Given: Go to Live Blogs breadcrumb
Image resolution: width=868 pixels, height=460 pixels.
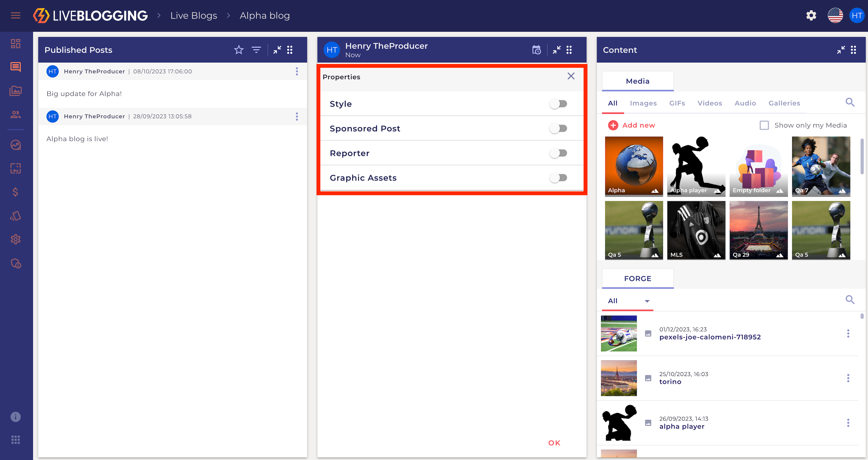Looking at the screenshot, I should [x=194, y=15].
